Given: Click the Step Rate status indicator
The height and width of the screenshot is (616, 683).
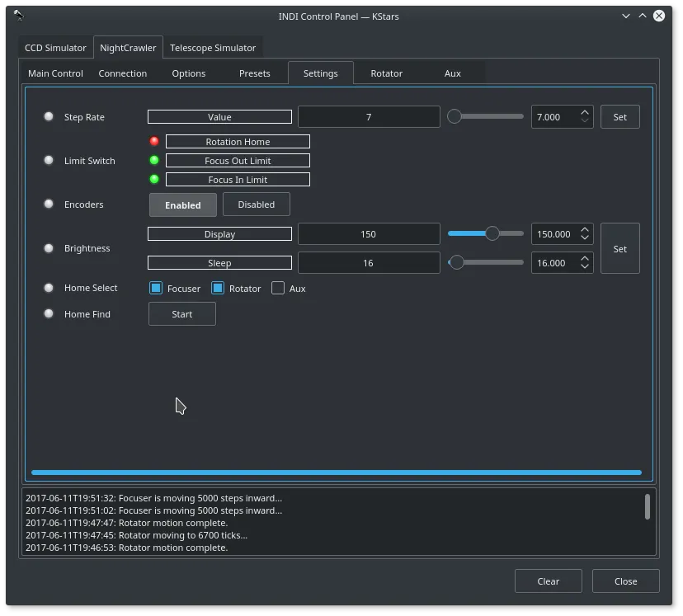Looking at the screenshot, I should click(x=49, y=116).
